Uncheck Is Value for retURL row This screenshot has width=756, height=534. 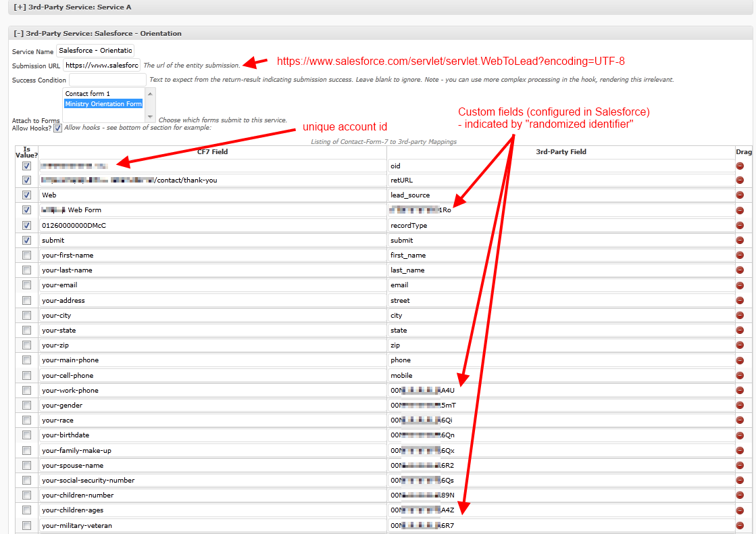click(26, 180)
